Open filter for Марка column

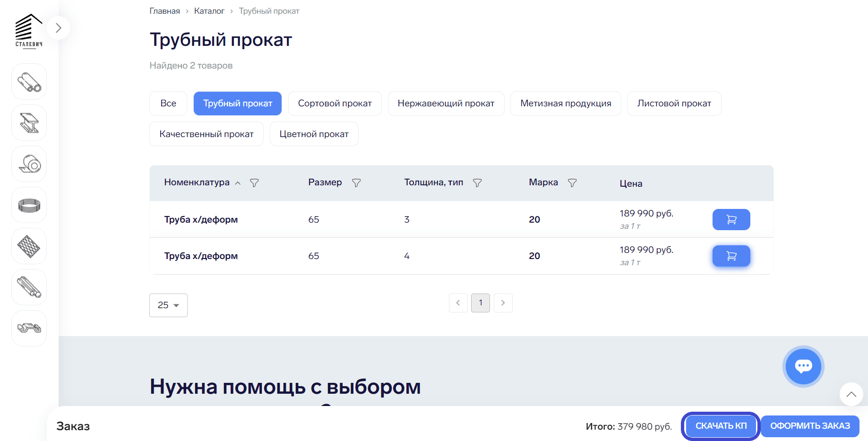click(x=572, y=183)
